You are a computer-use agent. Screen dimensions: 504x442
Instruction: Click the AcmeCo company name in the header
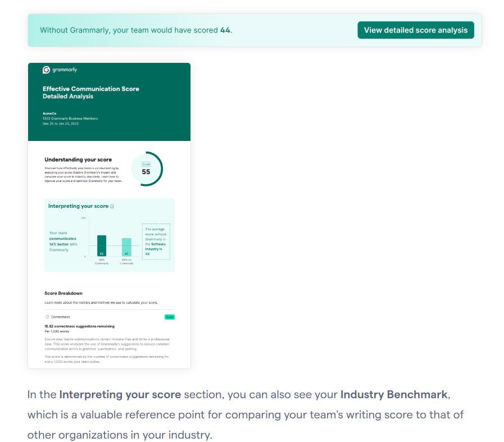tap(49, 113)
